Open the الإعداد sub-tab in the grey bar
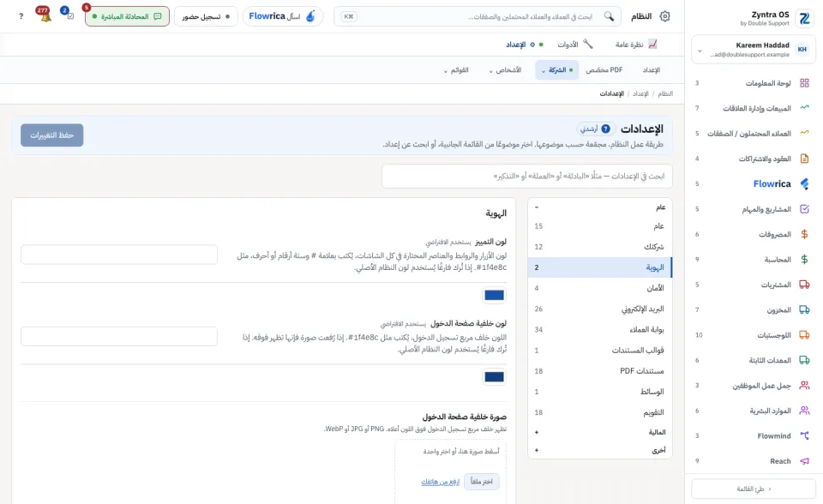 652,69
